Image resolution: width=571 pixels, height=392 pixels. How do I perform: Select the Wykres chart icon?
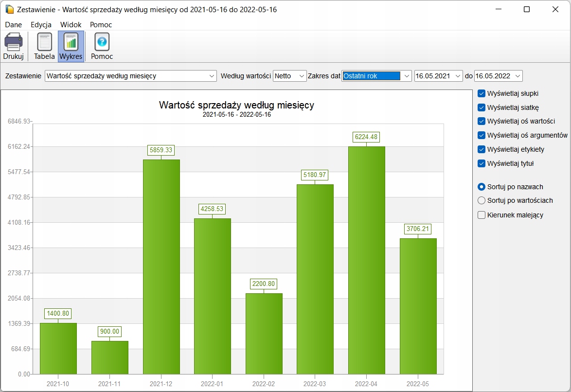click(71, 42)
